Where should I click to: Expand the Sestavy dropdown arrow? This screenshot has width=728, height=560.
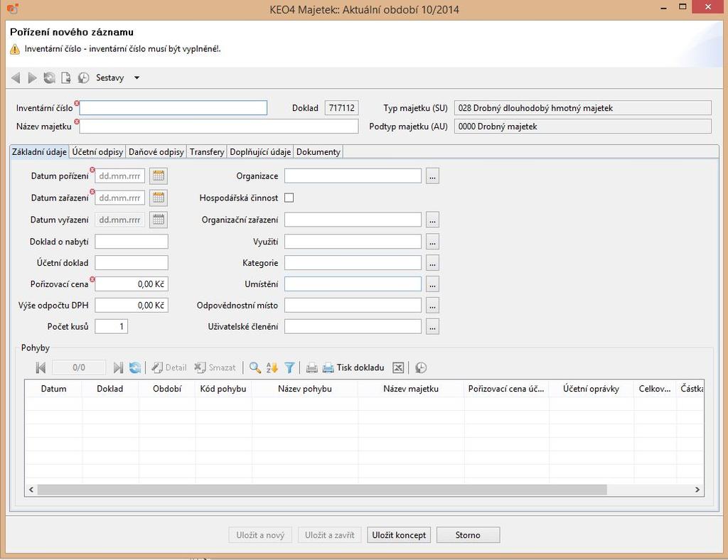(136, 78)
